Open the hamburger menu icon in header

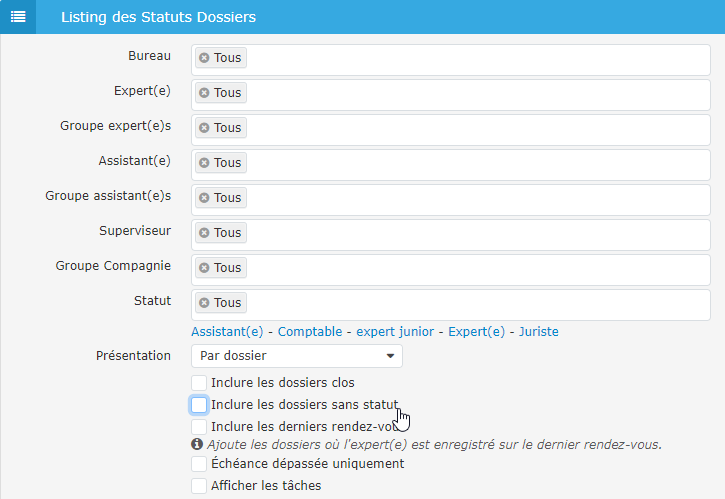(18, 17)
